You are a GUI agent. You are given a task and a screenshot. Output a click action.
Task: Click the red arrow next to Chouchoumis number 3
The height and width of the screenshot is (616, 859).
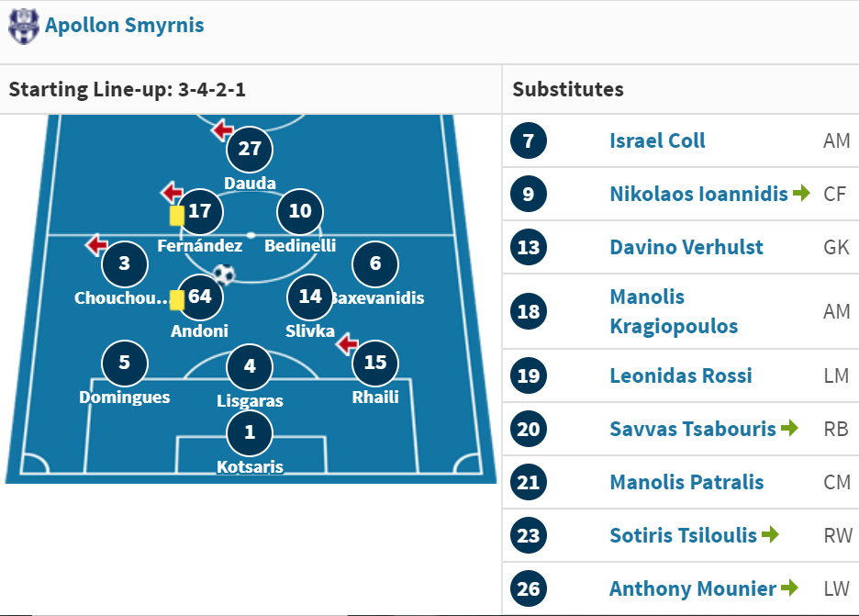tap(96, 244)
